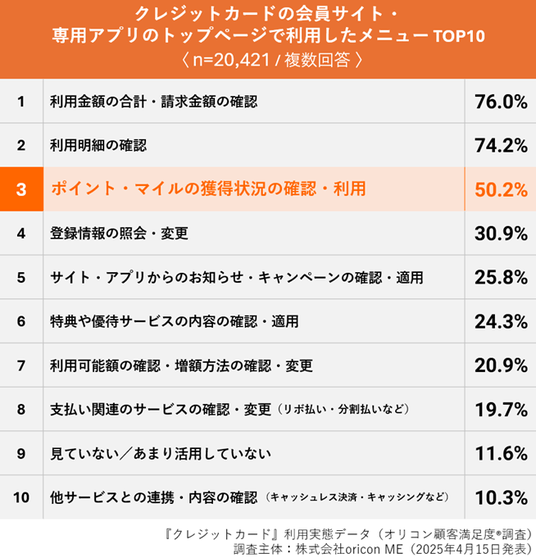Click the 30.9% percentage cell
The height and width of the screenshot is (558, 536).
pyautogui.click(x=501, y=233)
